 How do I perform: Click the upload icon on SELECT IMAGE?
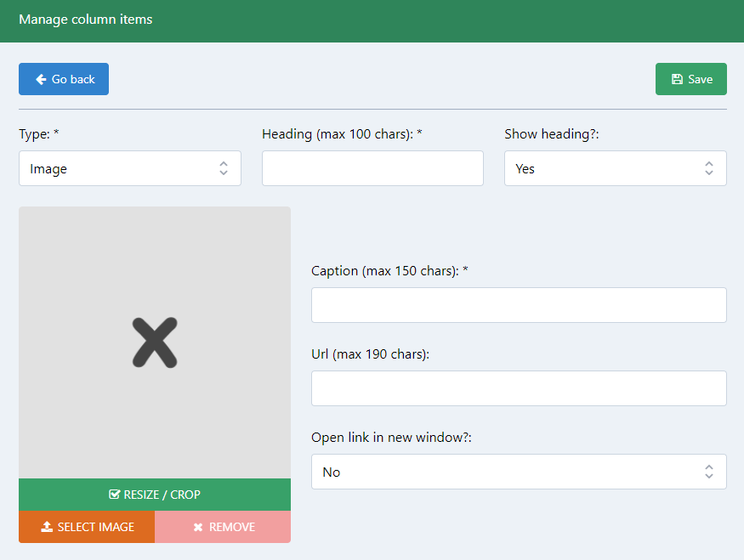pyautogui.click(x=45, y=527)
